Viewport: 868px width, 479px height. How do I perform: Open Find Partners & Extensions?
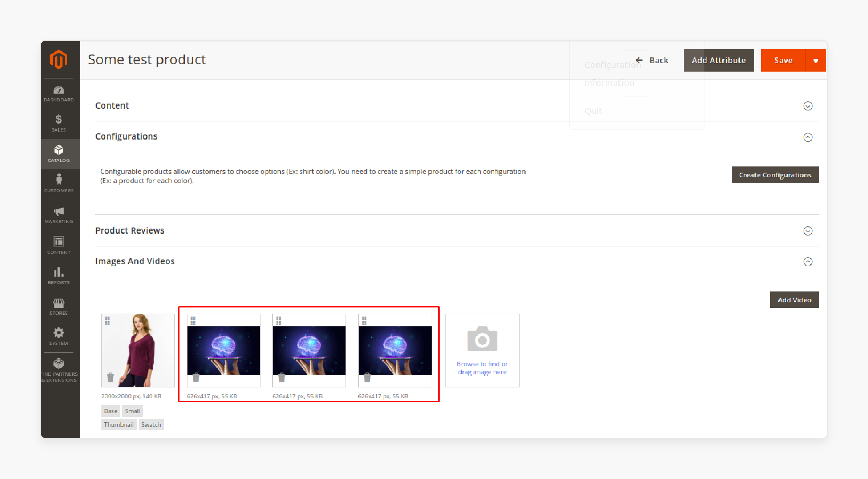[59, 370]
